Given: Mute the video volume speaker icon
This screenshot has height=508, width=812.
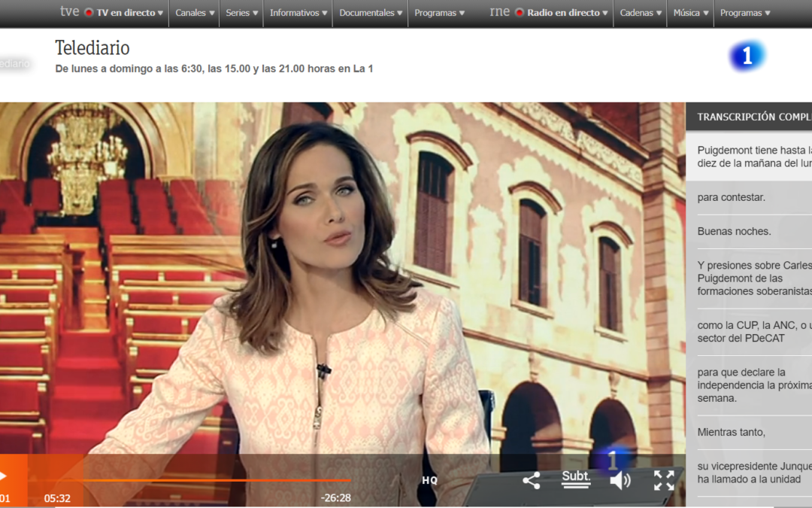Looking at the screenshot, I should pyautogui.click(x=620, y=480).
